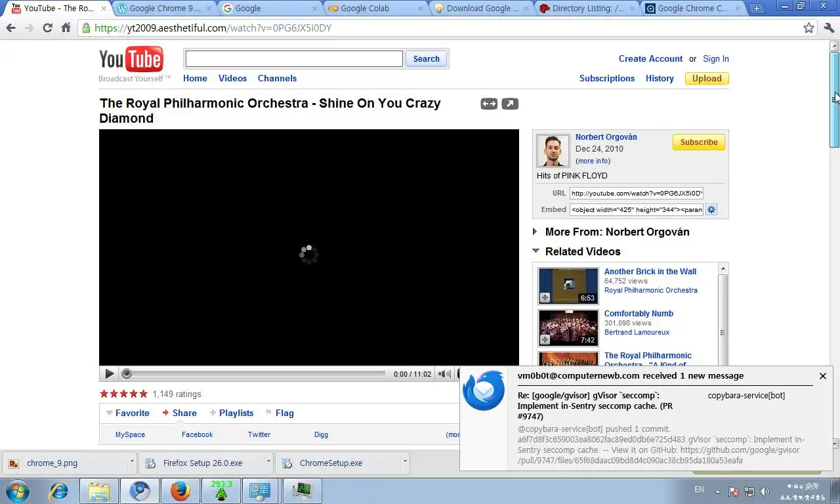Viewport: 840px width, 504px height.
Task: Switch video to wide player mode icon
Action: coord(489,104)
